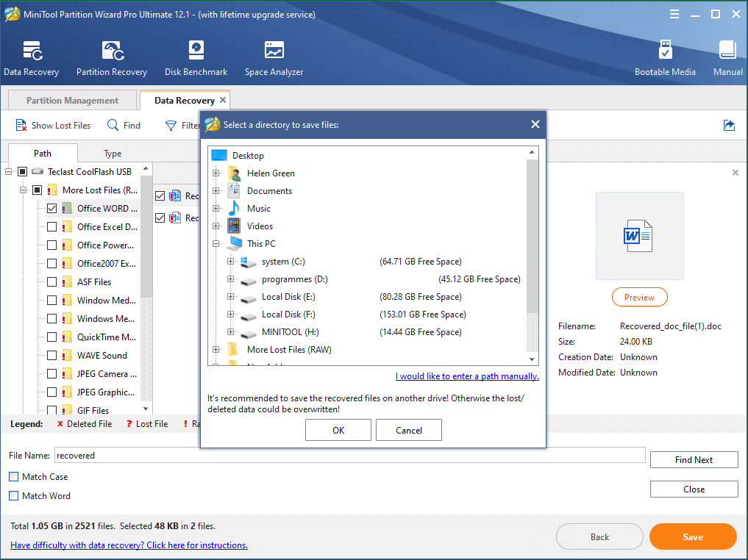Click the orange Save button
The width and height of the screenshot is (748, 560).
(x=693, y=536)
